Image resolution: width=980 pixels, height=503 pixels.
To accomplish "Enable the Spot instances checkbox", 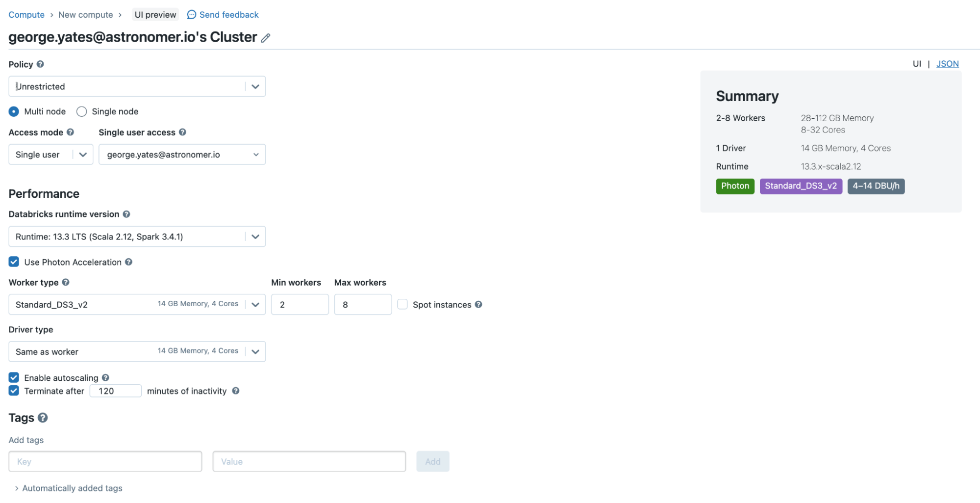I will (x=402, y=304).
